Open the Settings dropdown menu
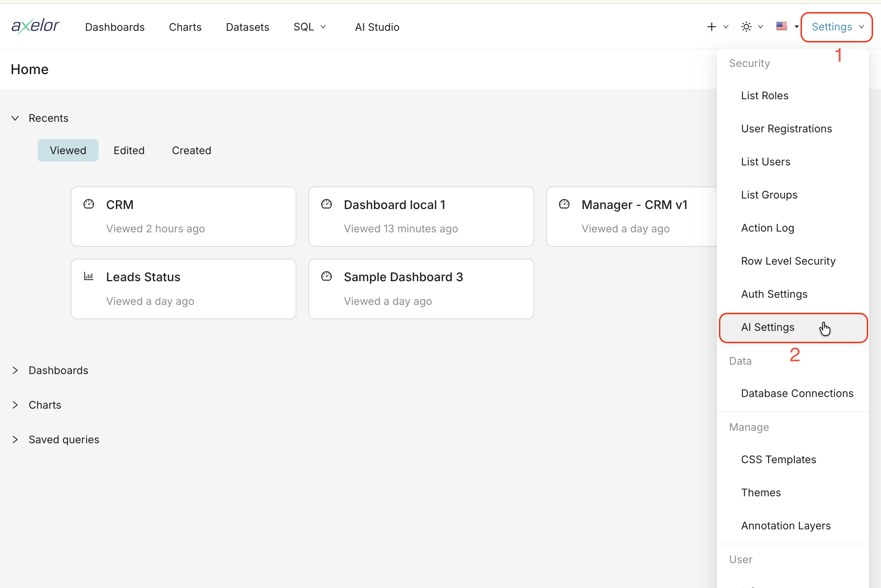Screen dimensions: 881x588 837,27
